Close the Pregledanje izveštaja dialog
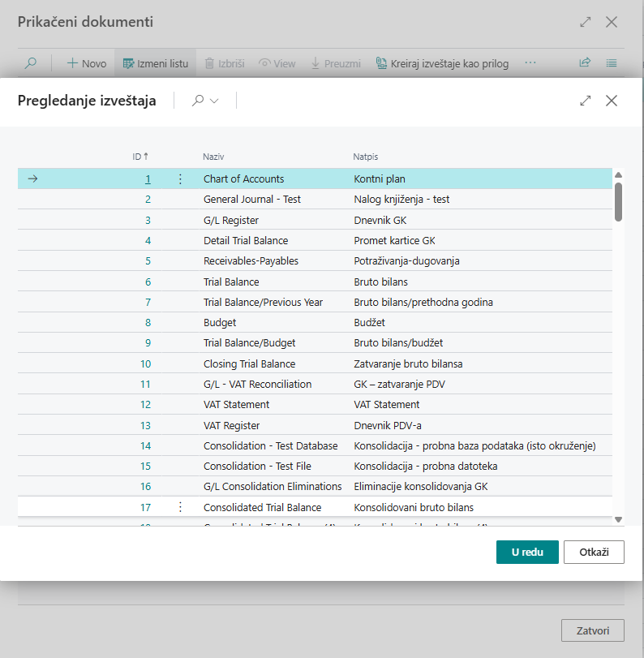Viewport: 644px width, 658px height. (612, 101)
